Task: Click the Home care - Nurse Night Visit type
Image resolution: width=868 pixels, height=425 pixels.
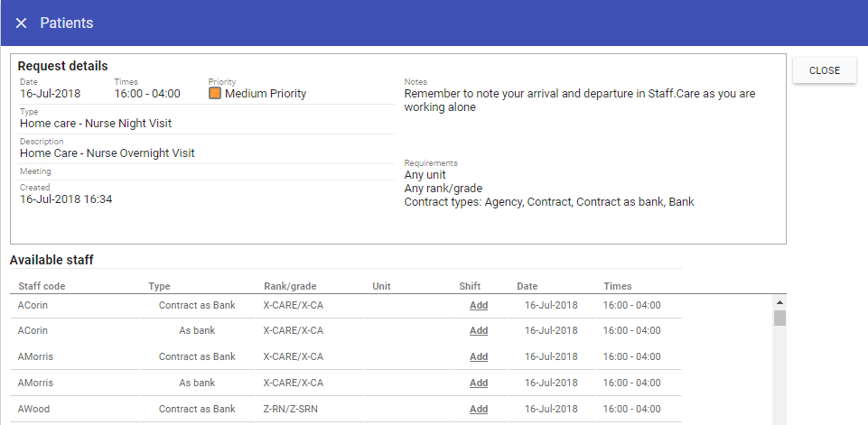Action: tap(96, 124)
